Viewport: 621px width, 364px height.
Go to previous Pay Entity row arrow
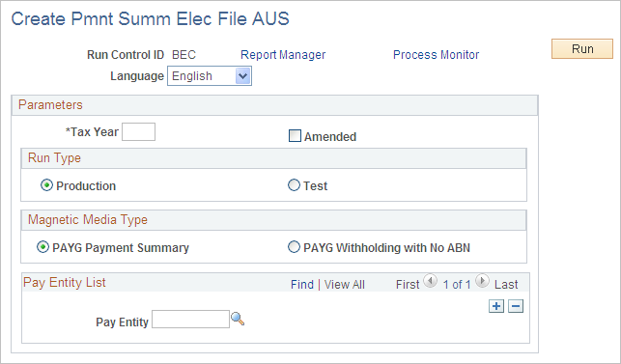(x=430, y=281)
